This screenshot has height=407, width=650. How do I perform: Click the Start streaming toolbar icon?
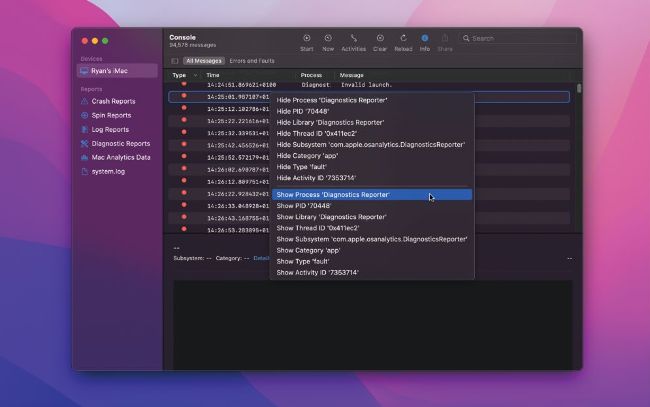point(306,38)
